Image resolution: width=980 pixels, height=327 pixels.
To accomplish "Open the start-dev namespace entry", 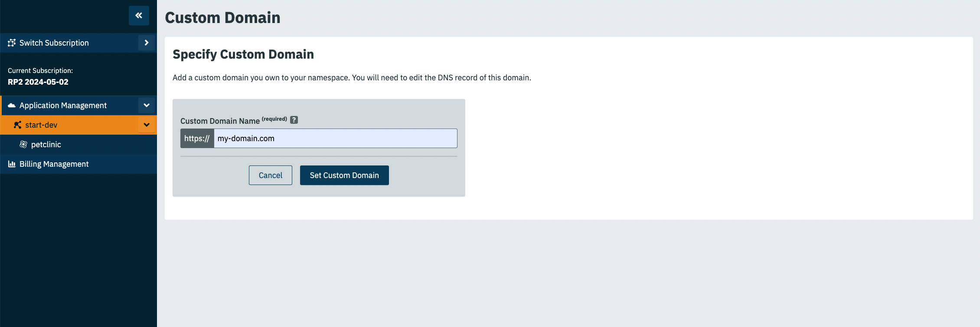I will [69, 125].
